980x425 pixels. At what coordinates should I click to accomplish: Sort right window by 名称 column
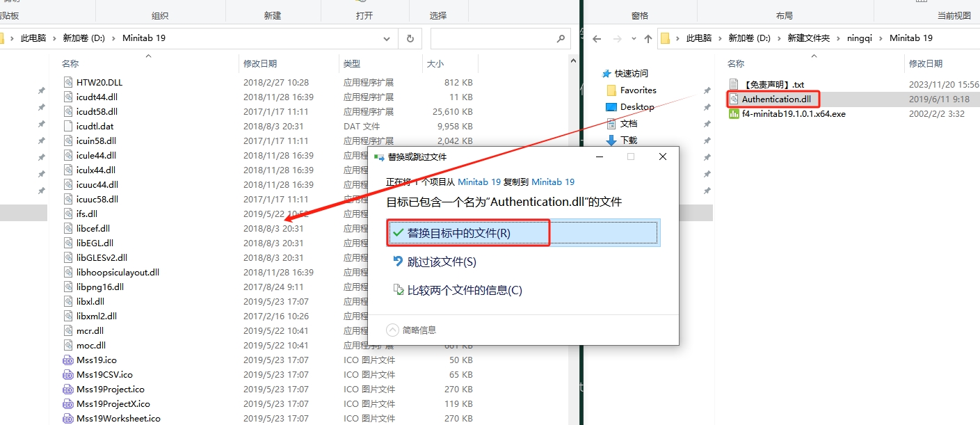click(736, 63)
